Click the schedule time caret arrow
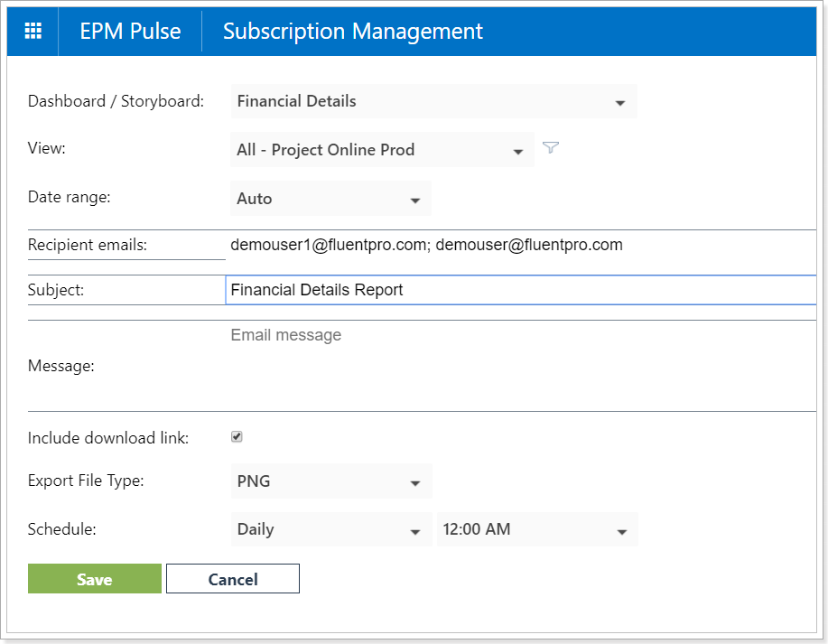The image size is (828, 644). (622, 531)
